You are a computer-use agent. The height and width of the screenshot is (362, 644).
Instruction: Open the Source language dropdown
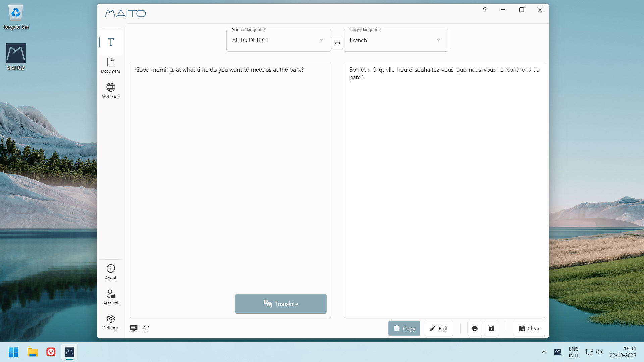point(278,40)
